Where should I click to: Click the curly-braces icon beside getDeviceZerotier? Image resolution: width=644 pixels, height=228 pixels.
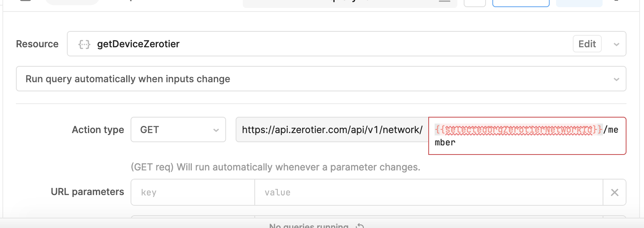[x=84, y=44]
